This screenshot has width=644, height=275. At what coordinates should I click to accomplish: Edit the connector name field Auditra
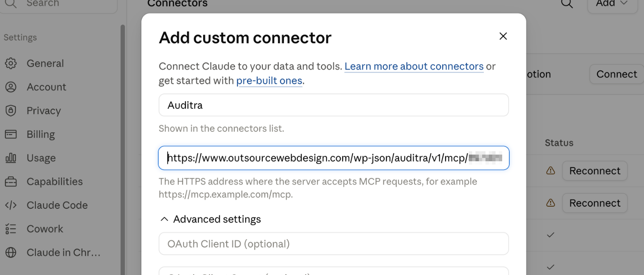(x=334, y=105)
